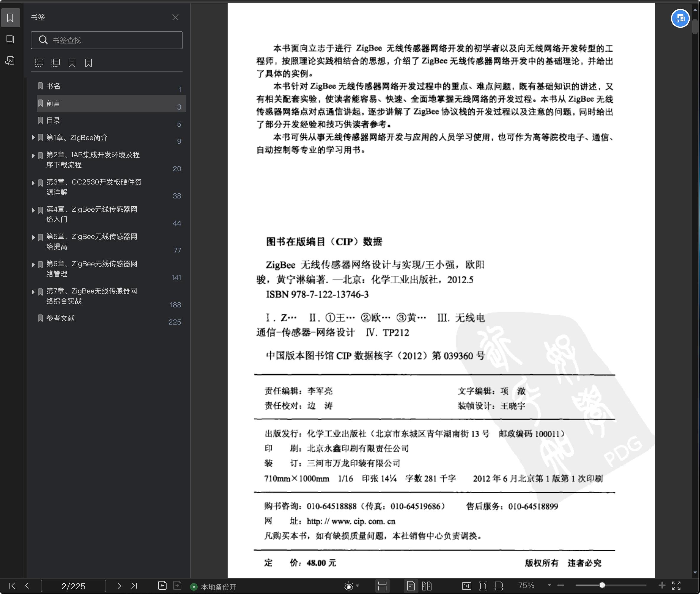
Task: Go to last page
Action: (x=134, y=586)
